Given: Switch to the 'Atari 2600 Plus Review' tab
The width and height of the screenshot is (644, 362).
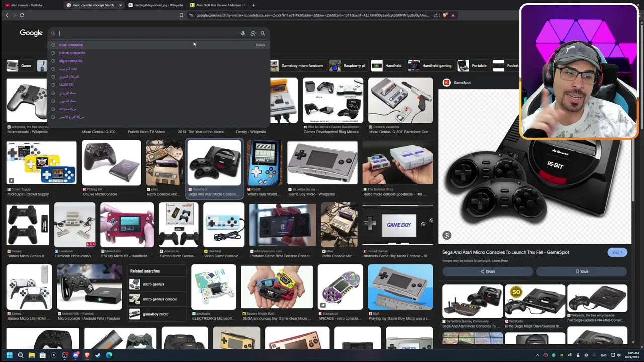Looking at the screenshot, I should click(217, 5).
